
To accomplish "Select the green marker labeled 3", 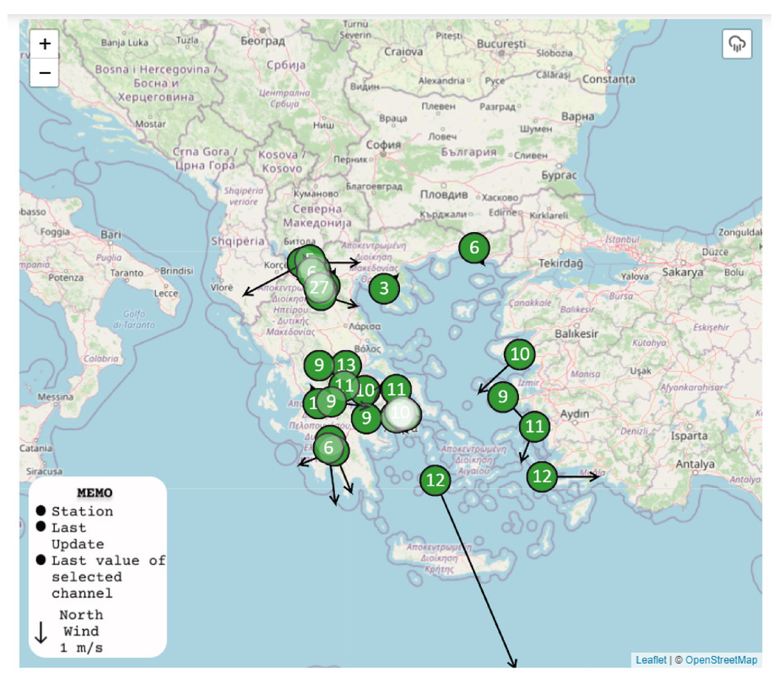I will (x=384, y=288).
